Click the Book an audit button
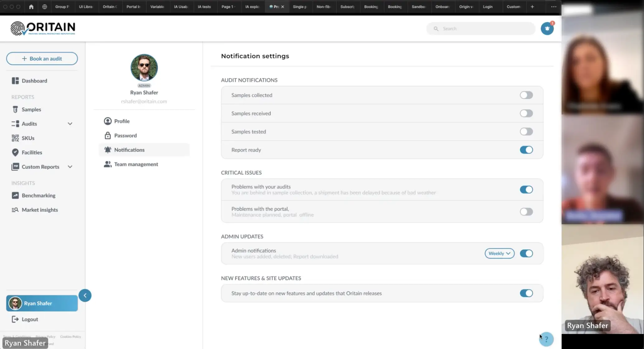This screenshot has height=349, width=644. (x=42, y=59)
